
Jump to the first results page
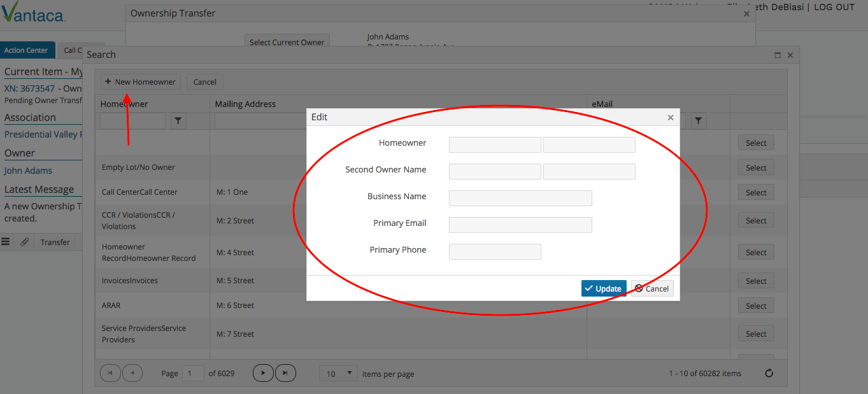(110, 373)
